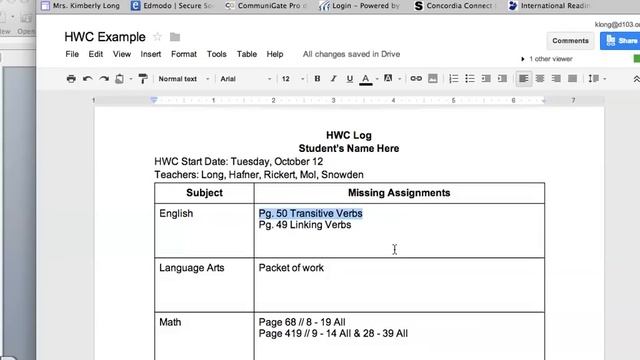Click the Math subject cell
The image size is (640, 360).
point(204,336)
